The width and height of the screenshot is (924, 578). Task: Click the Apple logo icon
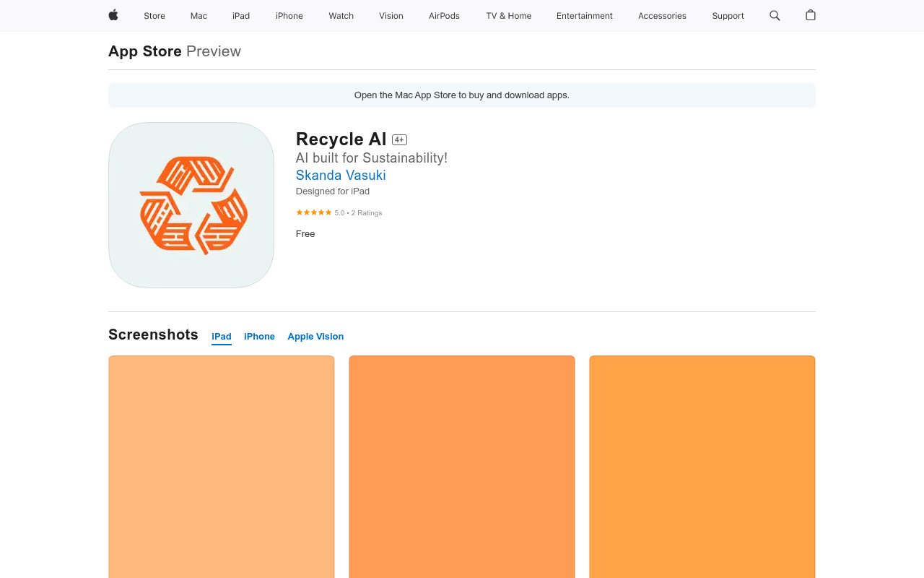(x=113, y=15)
